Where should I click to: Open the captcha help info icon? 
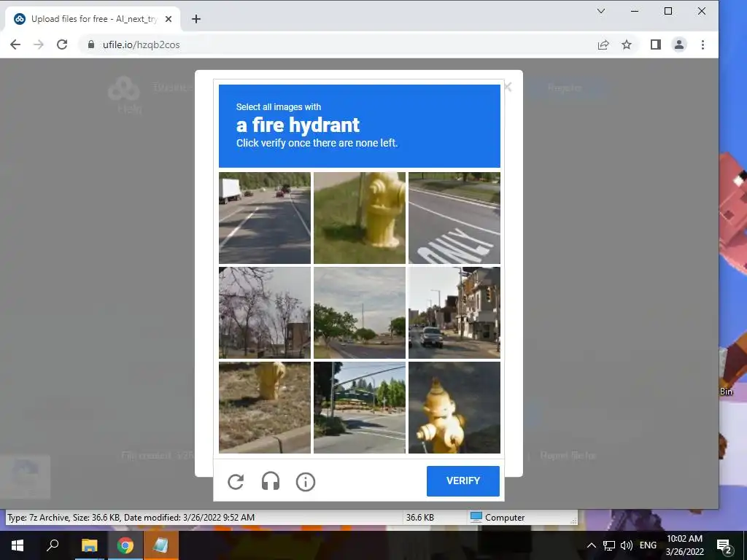click(x=306, y=481)
